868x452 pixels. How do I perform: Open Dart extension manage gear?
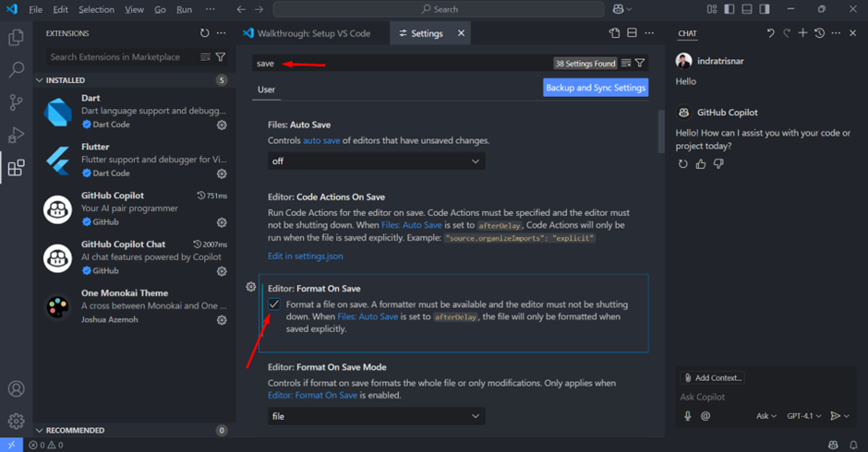(222, 125)
